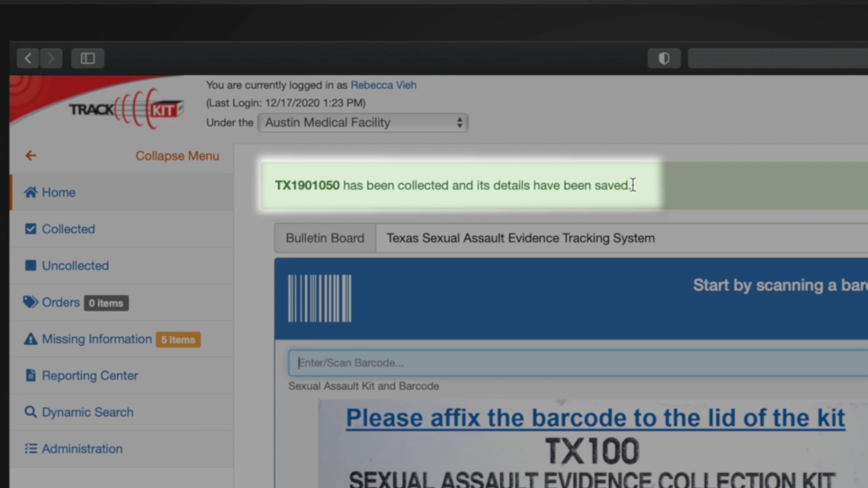Viewport: 868px width, 488px height.
Task: Click the Uncollected square icon
Action: point(31,266)
